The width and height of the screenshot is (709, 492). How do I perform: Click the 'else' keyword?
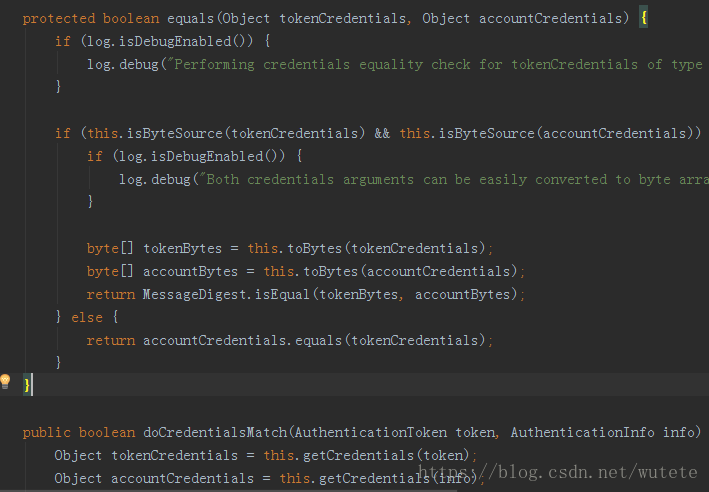pos(87,317)
